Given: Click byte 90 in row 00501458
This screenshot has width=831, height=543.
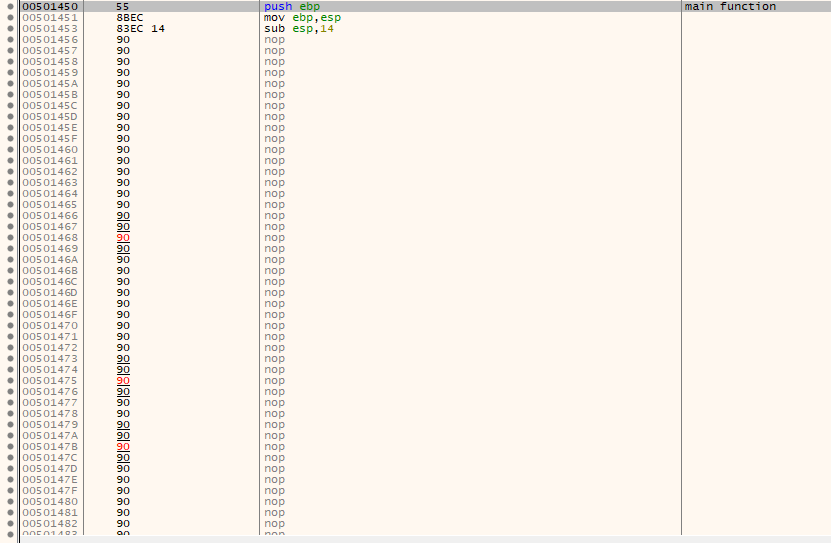Looking at the screenshot, I should click(x=123, y=61).
